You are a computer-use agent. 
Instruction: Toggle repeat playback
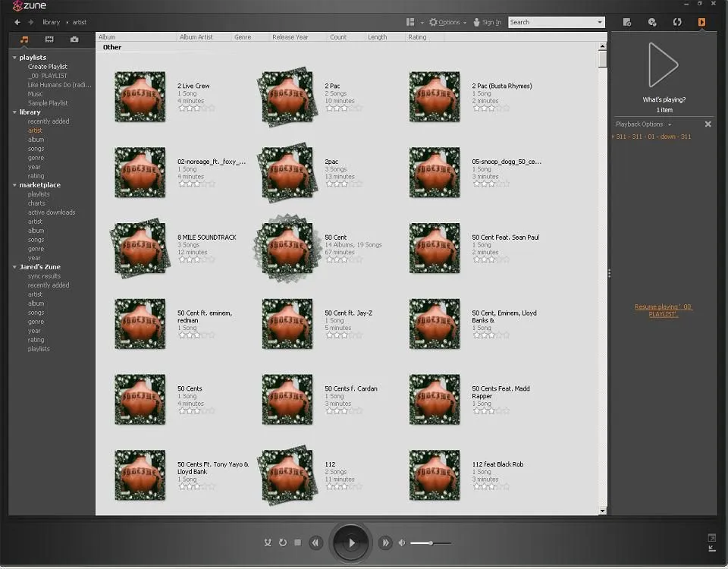click(283, 542)
